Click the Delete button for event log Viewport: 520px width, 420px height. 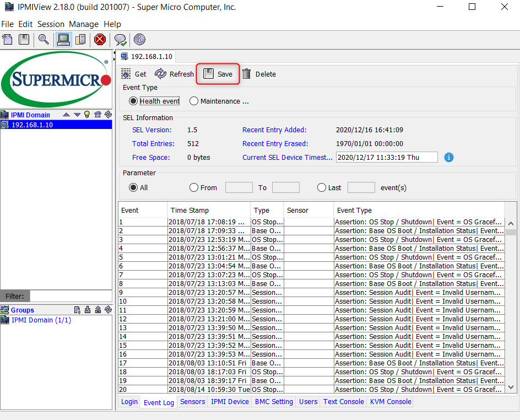pos(259,74)
